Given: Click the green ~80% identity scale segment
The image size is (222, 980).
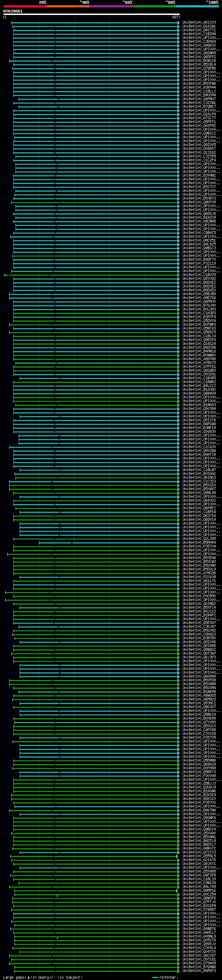Looking at the screenshot, I should [154, 6].
